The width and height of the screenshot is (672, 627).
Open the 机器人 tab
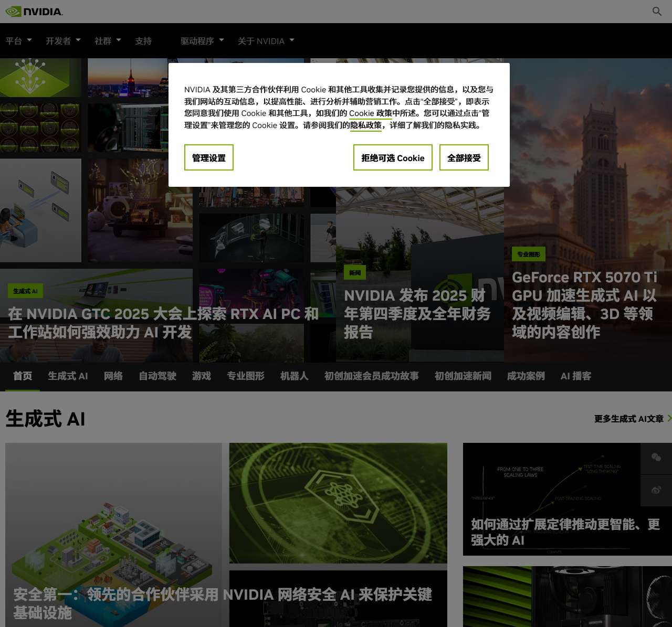(295, 376)
